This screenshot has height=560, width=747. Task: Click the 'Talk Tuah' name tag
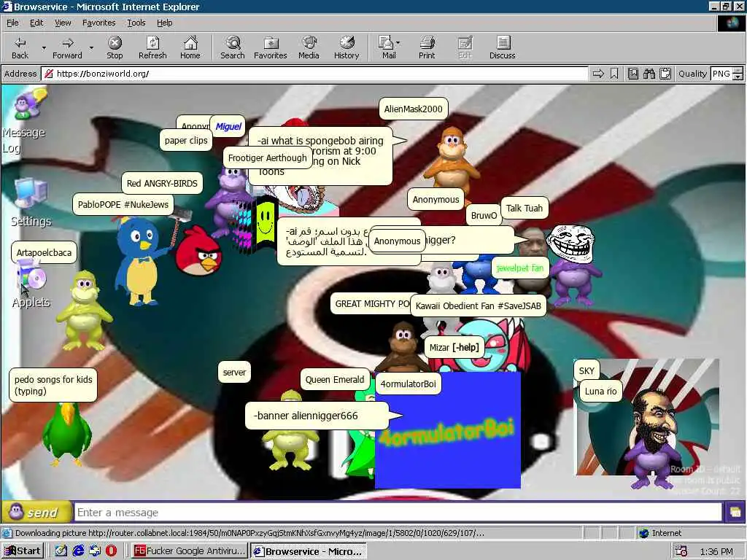(x=524, y=208)
